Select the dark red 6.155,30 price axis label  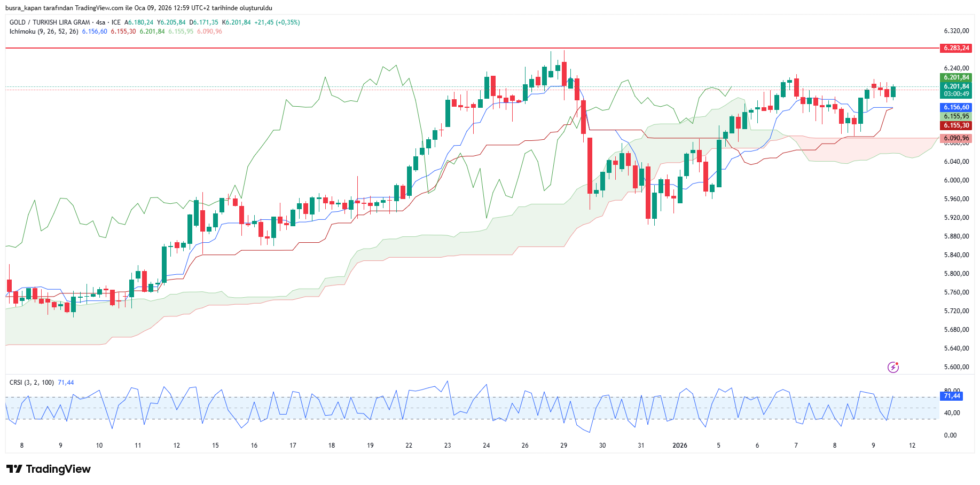point(955,125)
